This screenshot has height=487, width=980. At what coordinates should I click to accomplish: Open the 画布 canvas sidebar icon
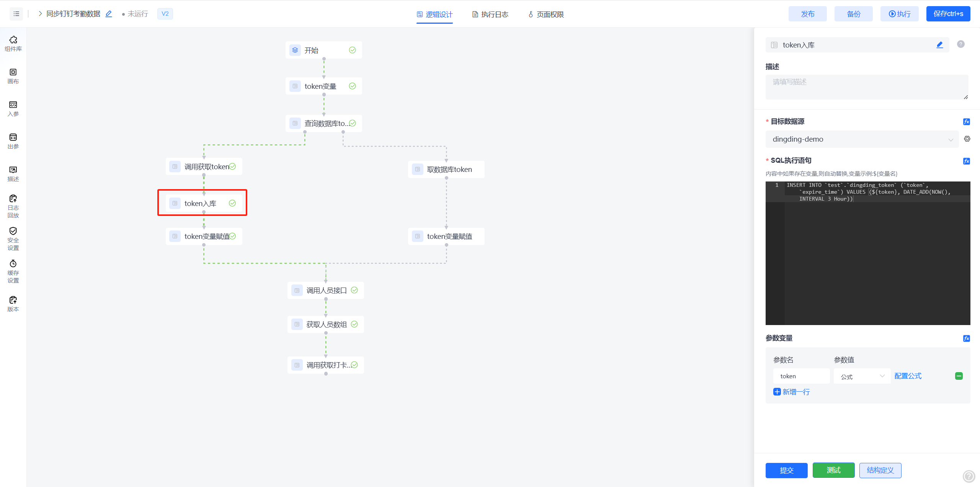point(13,76)
